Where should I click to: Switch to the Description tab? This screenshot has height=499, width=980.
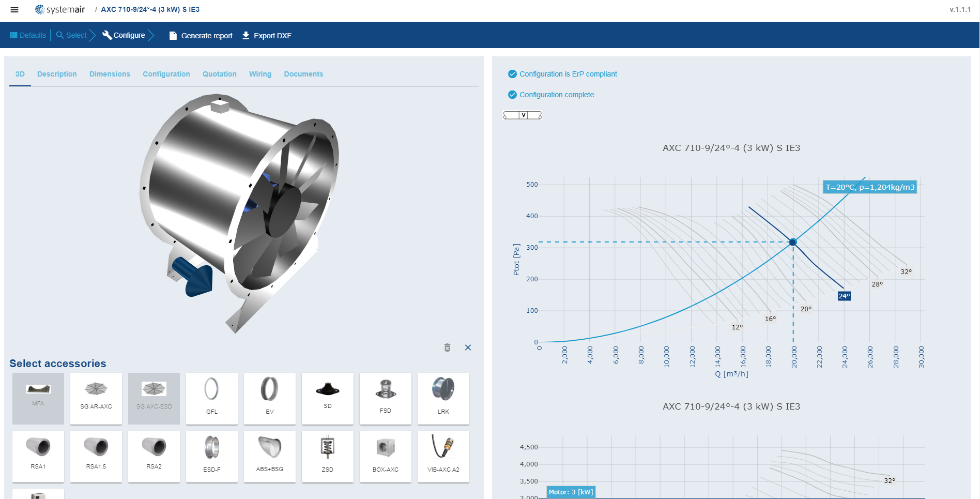coord(57,74)
